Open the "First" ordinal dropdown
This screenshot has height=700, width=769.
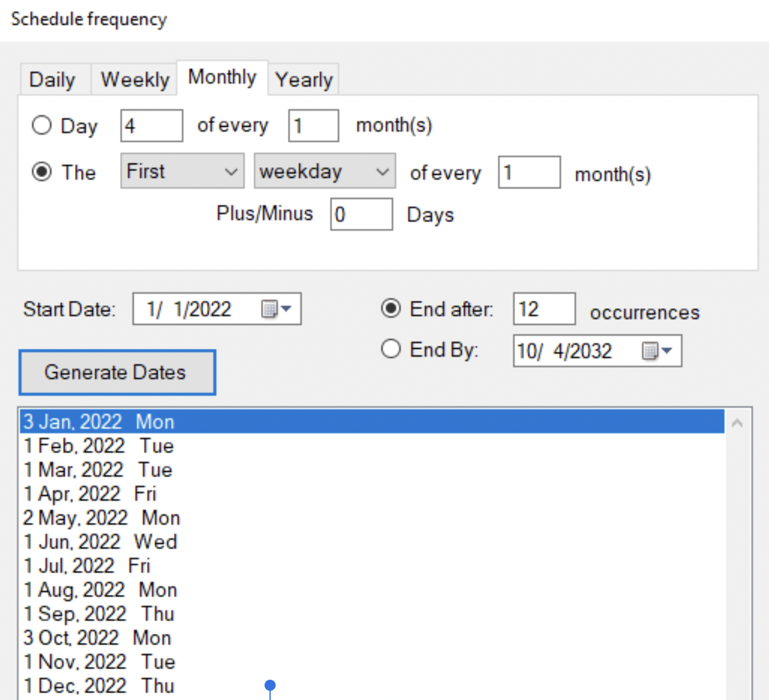(x=182, y=171)
